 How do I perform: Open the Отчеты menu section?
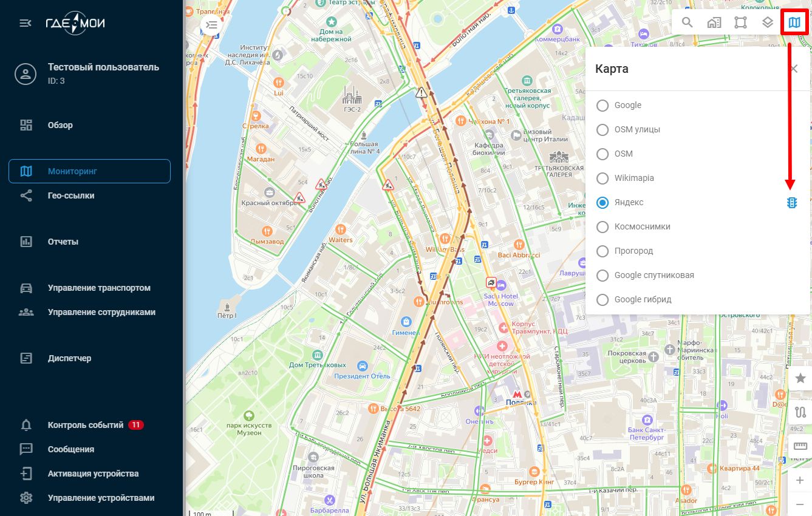[63, 242]
